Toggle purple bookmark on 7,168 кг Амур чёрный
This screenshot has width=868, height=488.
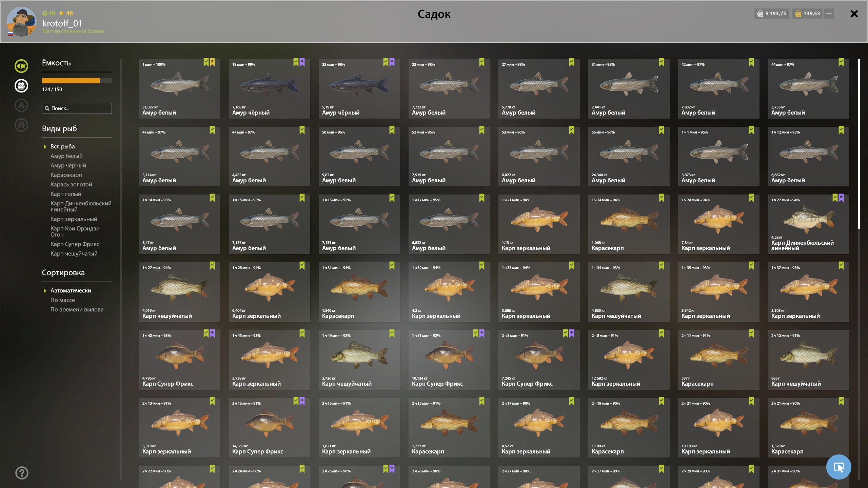tap(302, 62)
